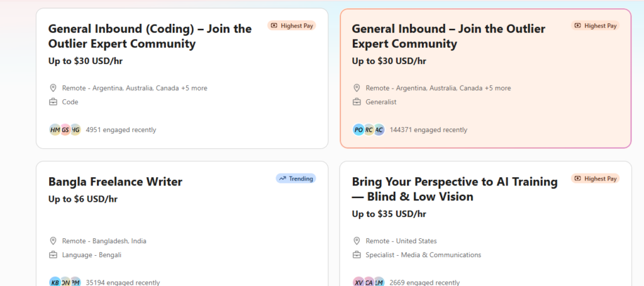Click Highest Pay badge on General Inbound Generalist card
This screenshot has width=644, height=286.
point(595,26)
